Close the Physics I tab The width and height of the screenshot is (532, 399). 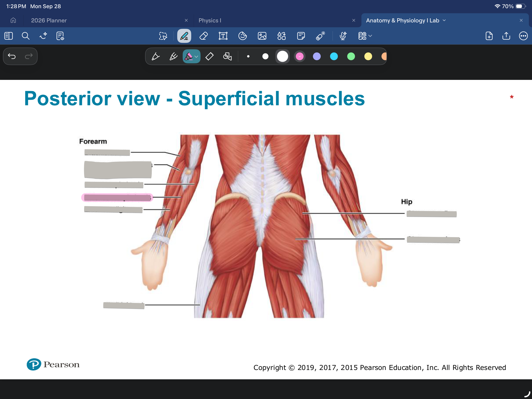pyautogui.click(x=354, y=20)
